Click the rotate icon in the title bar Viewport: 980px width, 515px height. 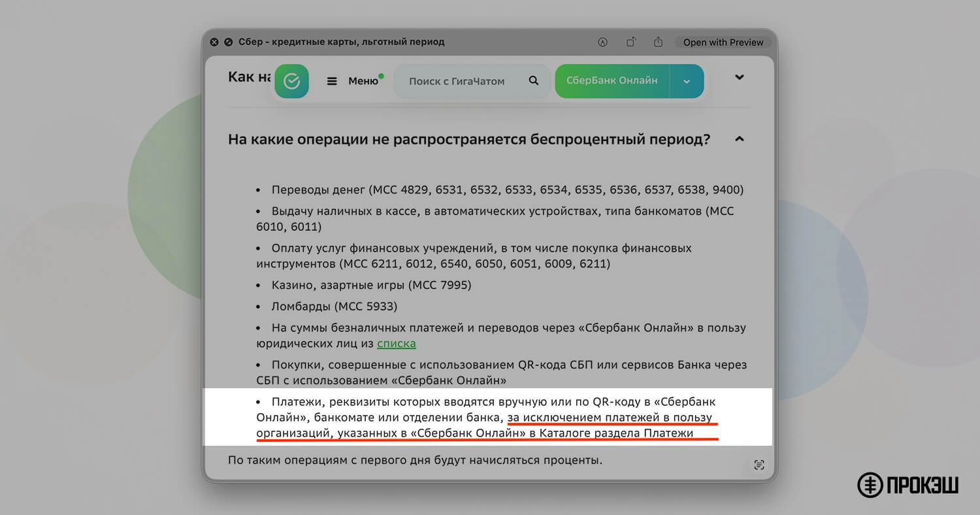tap(630, 41)
